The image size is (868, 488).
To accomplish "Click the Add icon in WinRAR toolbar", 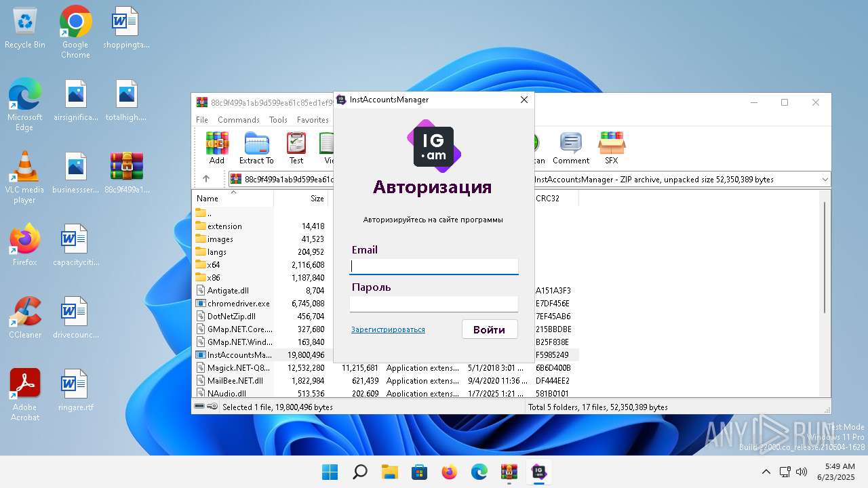I will click(x=217, y=148).
